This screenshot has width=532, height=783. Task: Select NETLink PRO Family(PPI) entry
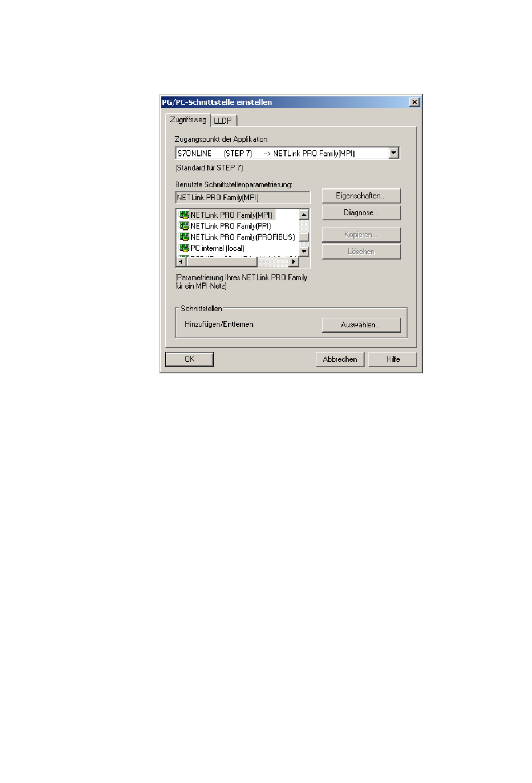(231, 226)
